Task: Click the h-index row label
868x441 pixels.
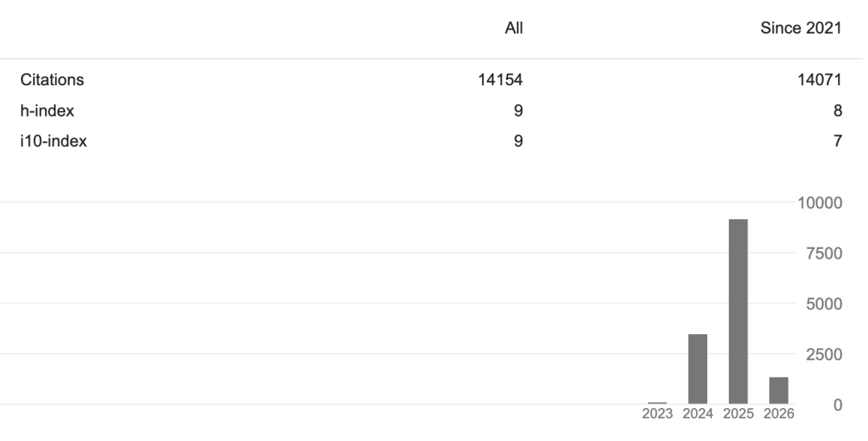Action: click(x=47, y=111)
